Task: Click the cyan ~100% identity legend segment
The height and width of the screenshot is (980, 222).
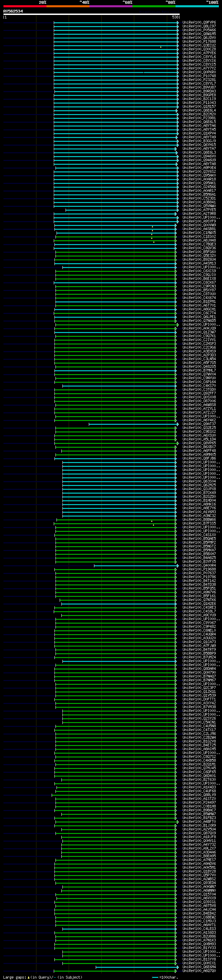Action: tap(197, 6)
